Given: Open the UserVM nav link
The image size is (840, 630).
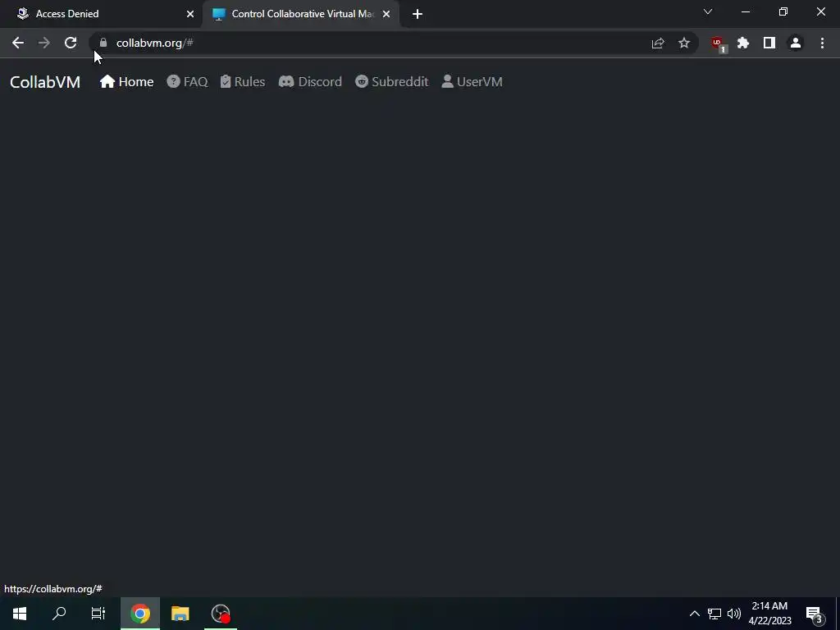Looking at the screenshot, I should tap(472, 81).
